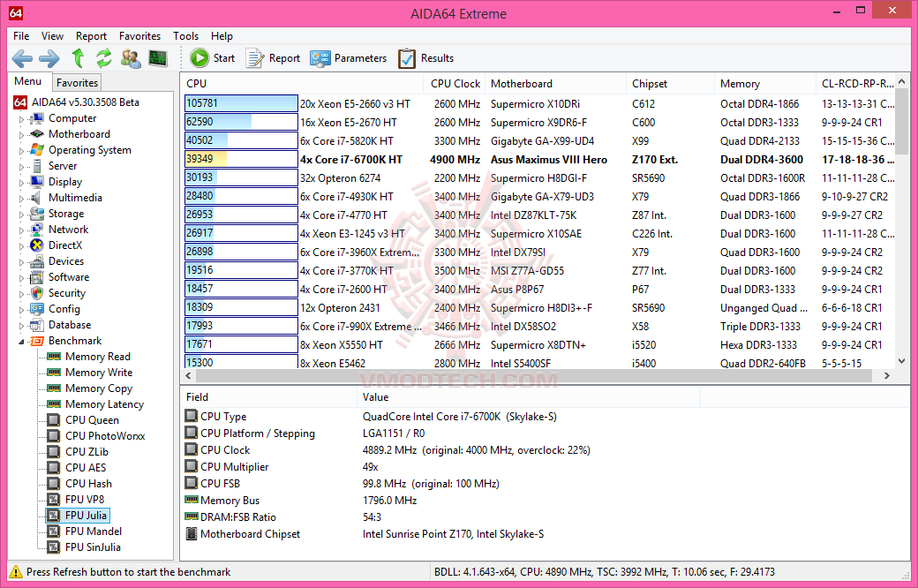
Task: Click the AIDA64 title bar logo
Action: (x=16, y=13)
